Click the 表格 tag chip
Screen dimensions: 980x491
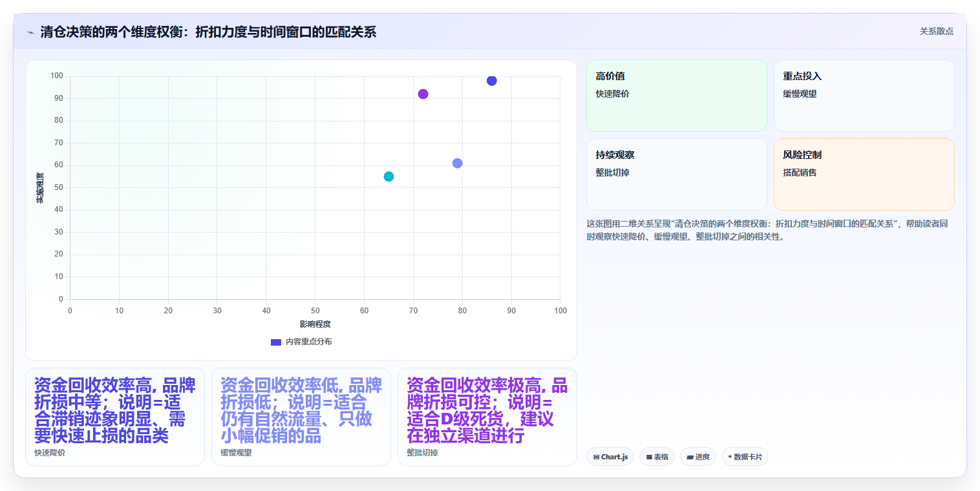(657, 457)
